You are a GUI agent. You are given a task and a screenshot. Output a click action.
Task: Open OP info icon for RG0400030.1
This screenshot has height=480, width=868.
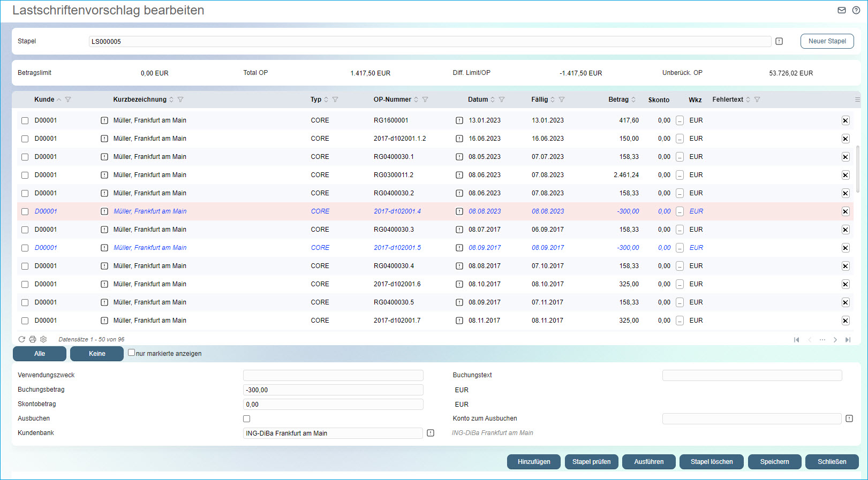click(x=459, y=157)
